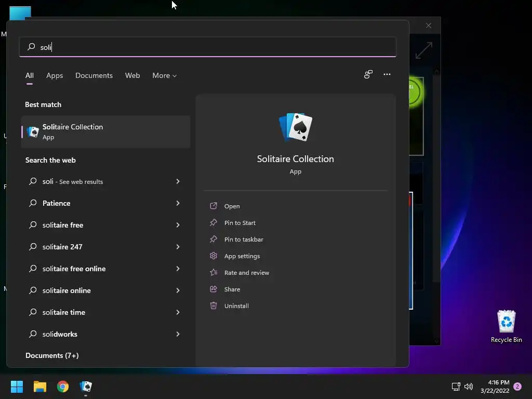Select the 'solitaire free online' suggestion

point(106,269)
